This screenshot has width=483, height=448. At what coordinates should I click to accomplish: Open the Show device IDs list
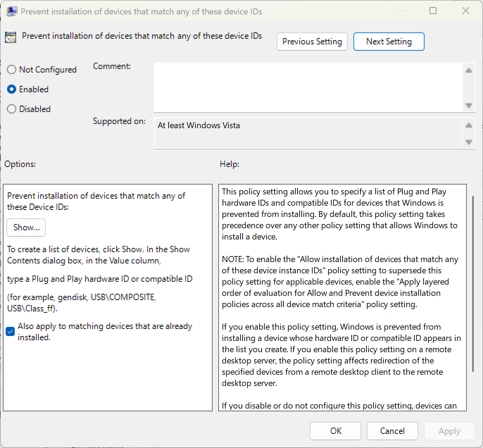tap(26, 228)
